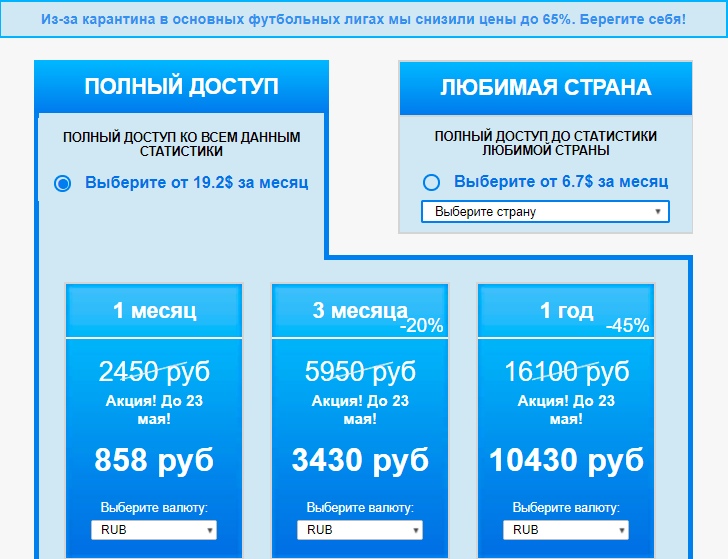Open the RUB currency dropdown under 858 руб
Screen dimensions: 728x559
pyautogui.click(x=154, y=530)
